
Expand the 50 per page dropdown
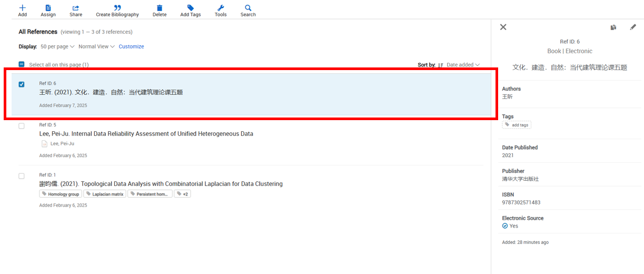(57, 46)
